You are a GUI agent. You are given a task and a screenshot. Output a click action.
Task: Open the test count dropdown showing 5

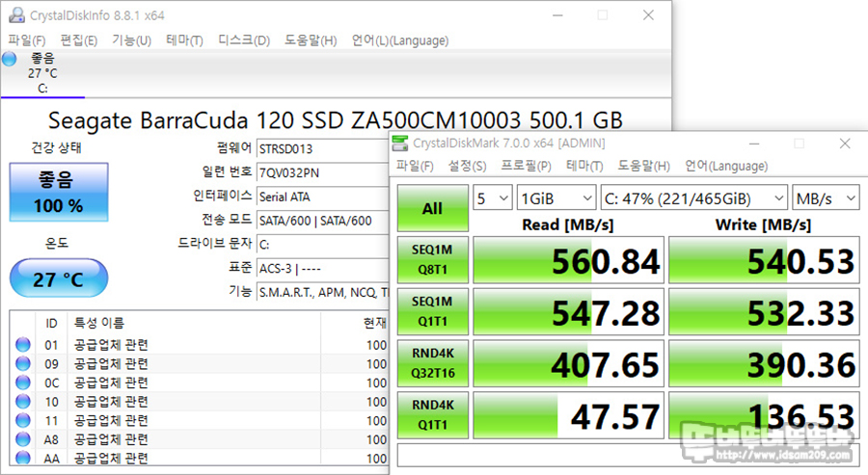[x=492, y=198]
